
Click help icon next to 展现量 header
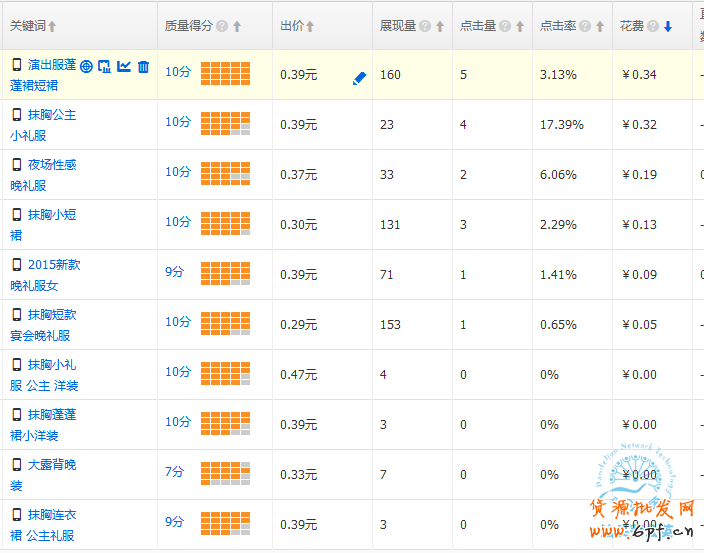click(x=425, y=27)
